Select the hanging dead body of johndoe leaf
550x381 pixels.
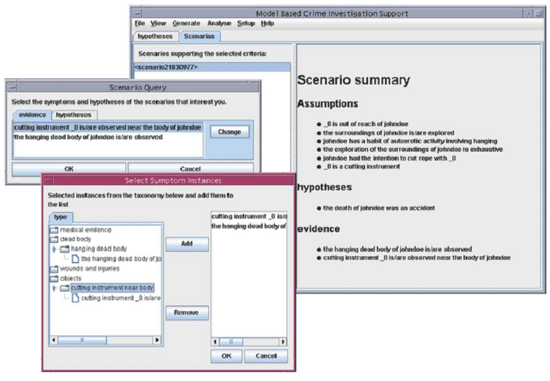[x=121, y=259]
